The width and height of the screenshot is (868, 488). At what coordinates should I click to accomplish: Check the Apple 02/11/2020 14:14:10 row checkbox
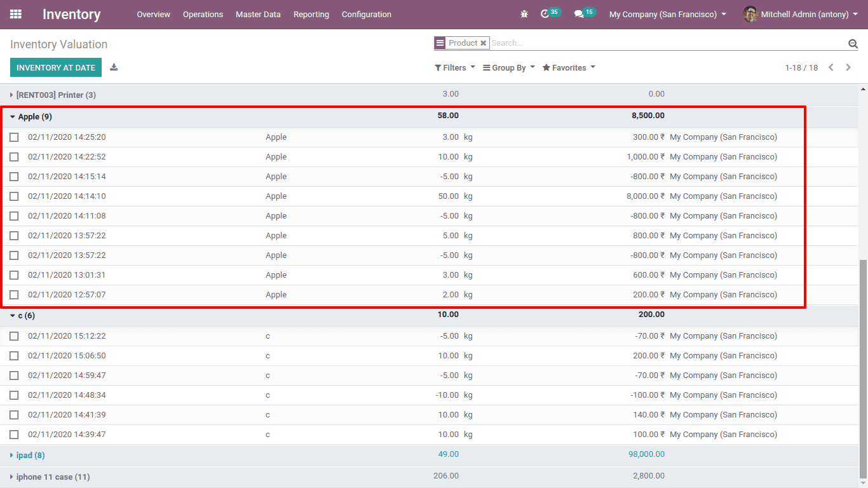point(14,196)
